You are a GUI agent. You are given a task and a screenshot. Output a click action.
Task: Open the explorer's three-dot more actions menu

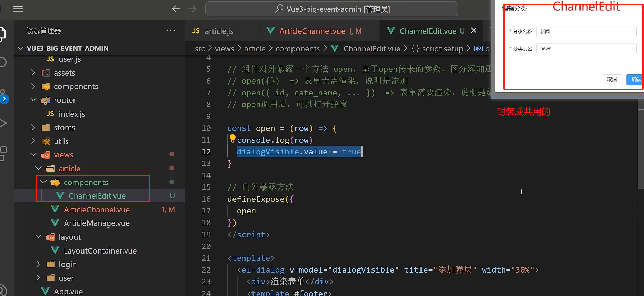pos(171,30)
